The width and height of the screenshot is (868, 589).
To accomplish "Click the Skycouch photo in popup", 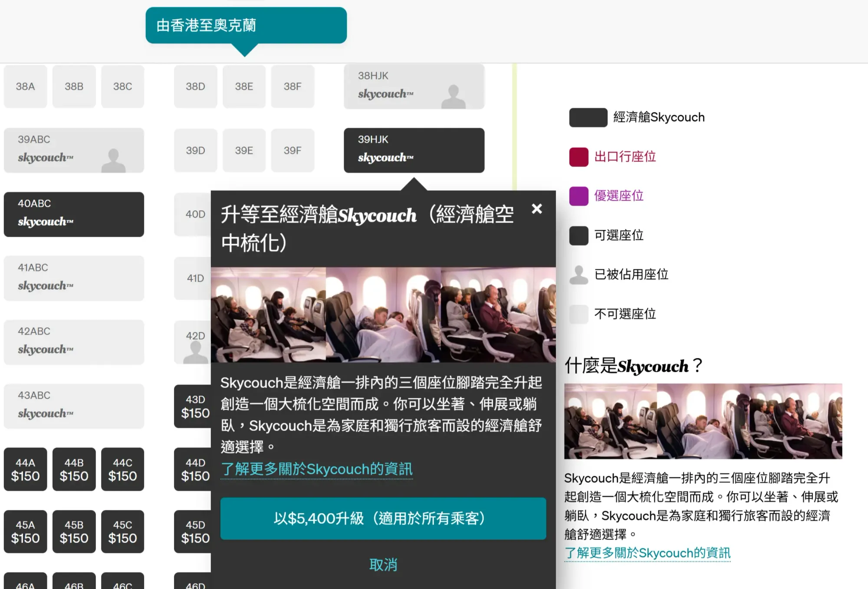I will click(383, 314).
